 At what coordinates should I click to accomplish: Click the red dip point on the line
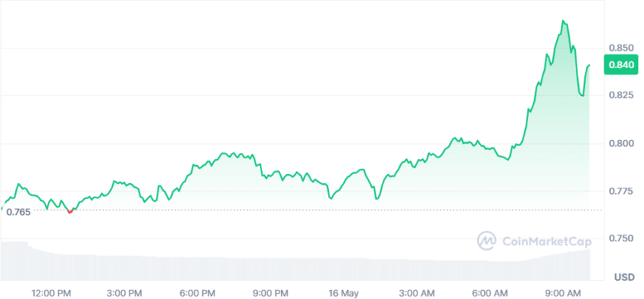[x=70, y=211]
